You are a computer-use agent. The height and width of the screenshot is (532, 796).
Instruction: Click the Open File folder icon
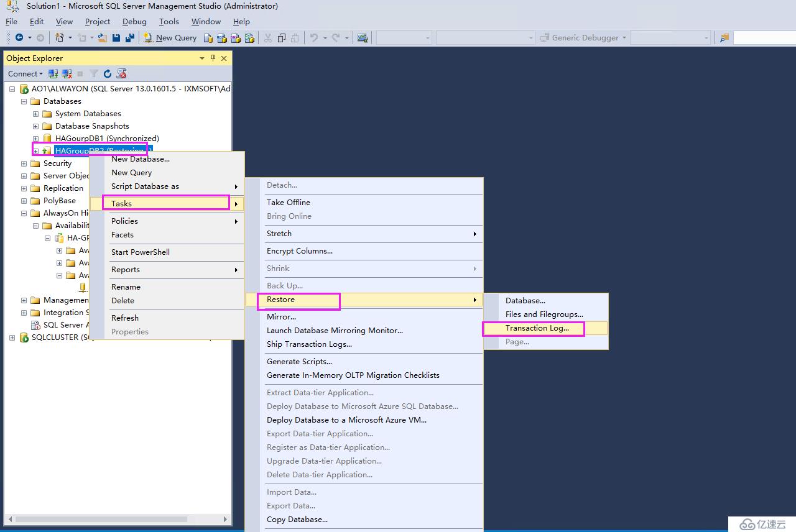(x=103, y=38)
